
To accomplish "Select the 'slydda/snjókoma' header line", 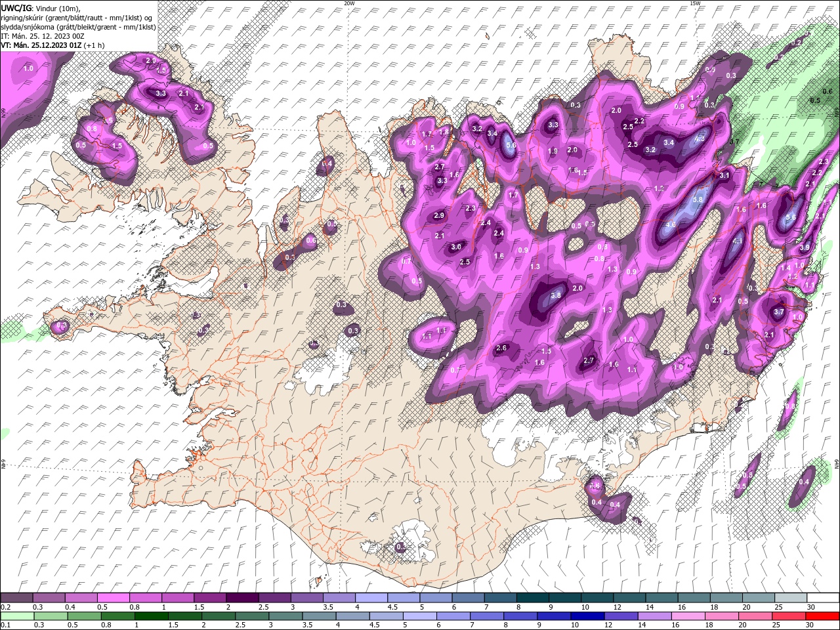I will [78, 27].
